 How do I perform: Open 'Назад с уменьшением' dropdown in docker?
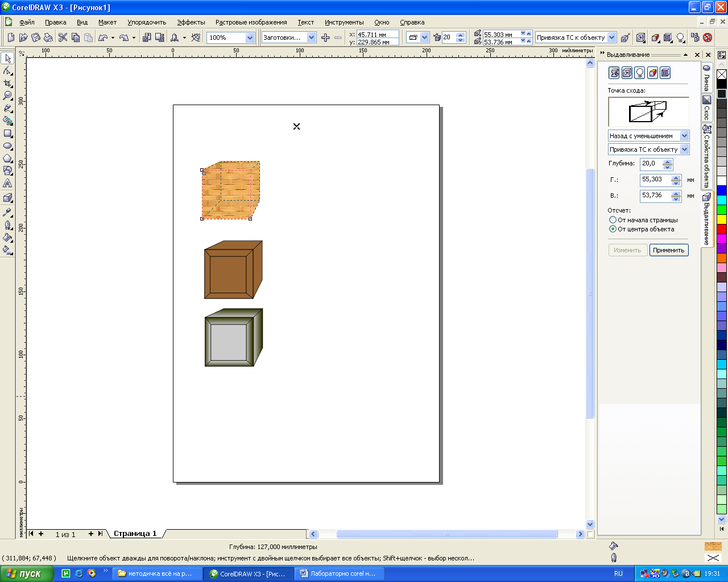pyautogui.click(x=684, y=136)
